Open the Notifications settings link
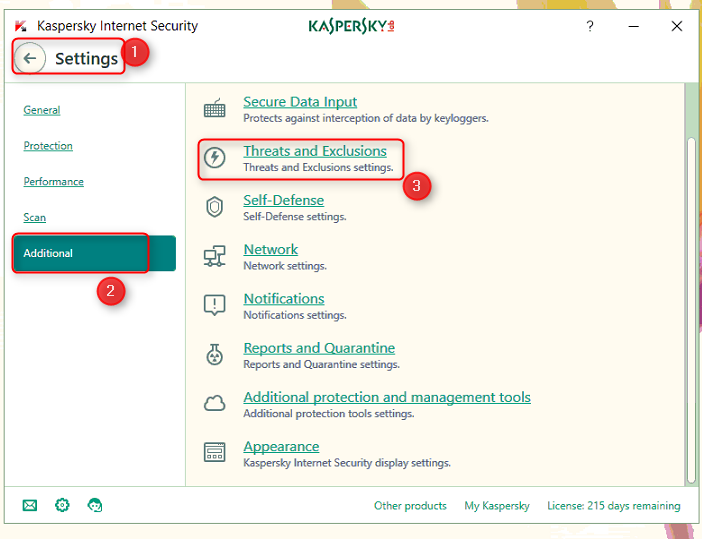The image size is (702, 539). coord(284,299)
